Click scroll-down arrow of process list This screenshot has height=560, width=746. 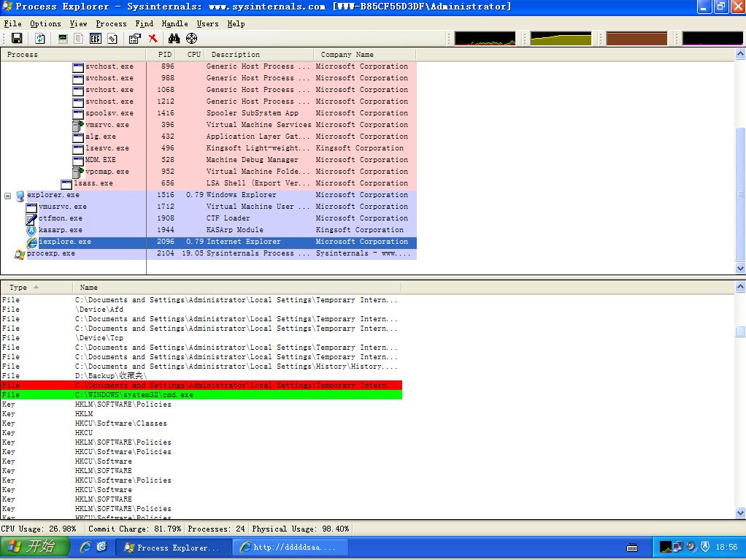click(740, 269)
